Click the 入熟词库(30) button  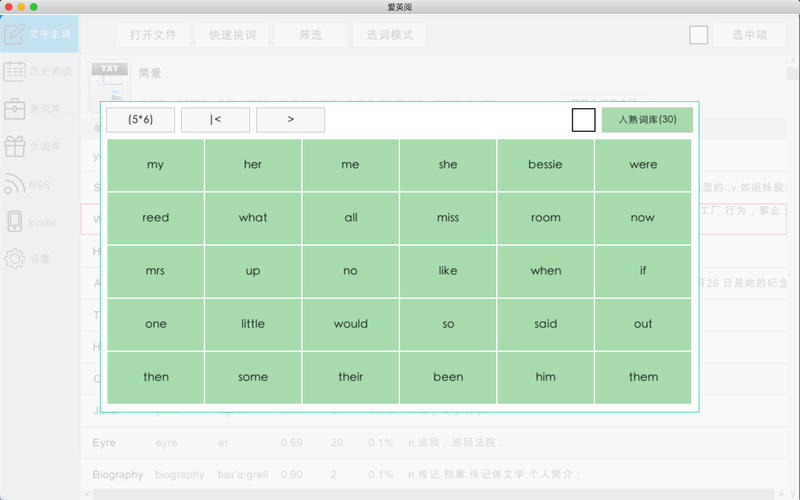[x=647, y=120]
